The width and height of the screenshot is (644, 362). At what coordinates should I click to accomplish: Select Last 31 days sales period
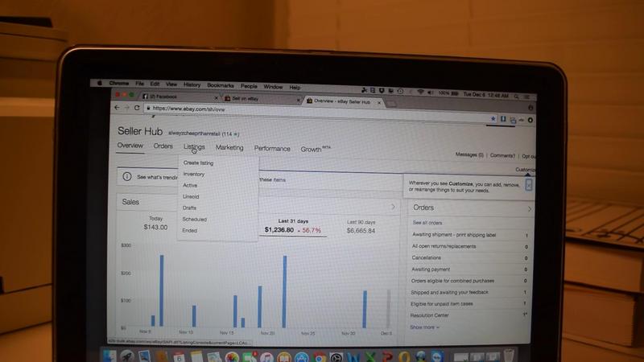(x=293, y=226)
